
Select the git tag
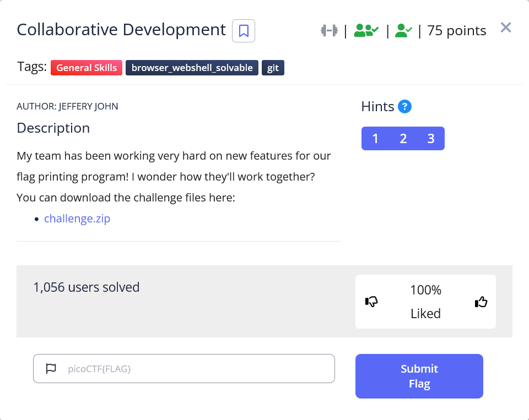coord(273,68)
